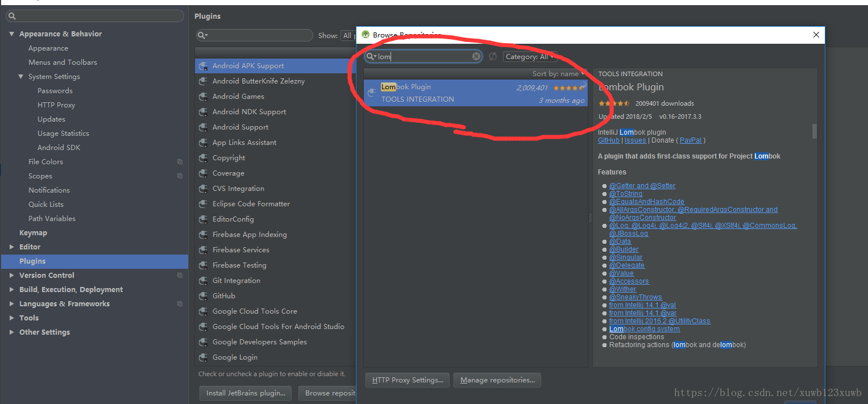Open the Lombok GitHub link
Screen dimensions: 868x404
point(609,140)
